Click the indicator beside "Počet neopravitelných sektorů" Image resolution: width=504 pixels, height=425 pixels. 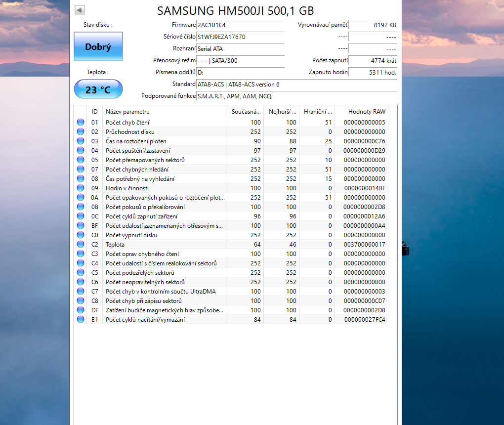click(80, 282)
